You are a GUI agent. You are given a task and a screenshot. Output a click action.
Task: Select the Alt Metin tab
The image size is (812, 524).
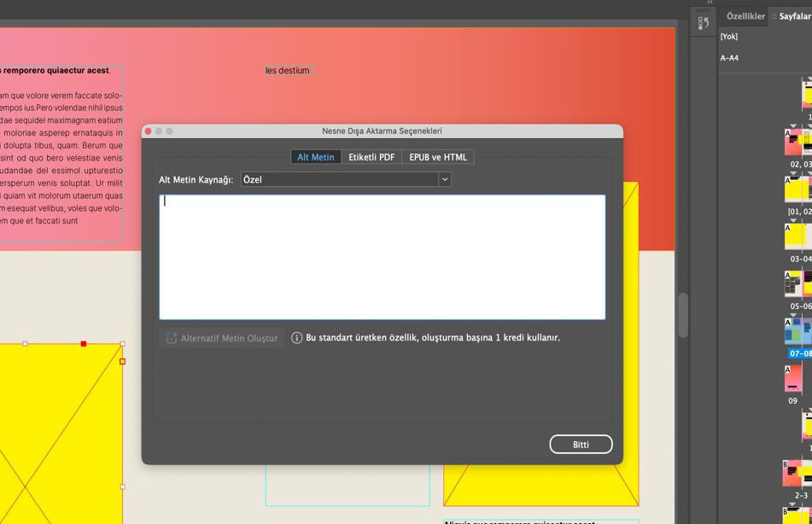tap(316, 157)
